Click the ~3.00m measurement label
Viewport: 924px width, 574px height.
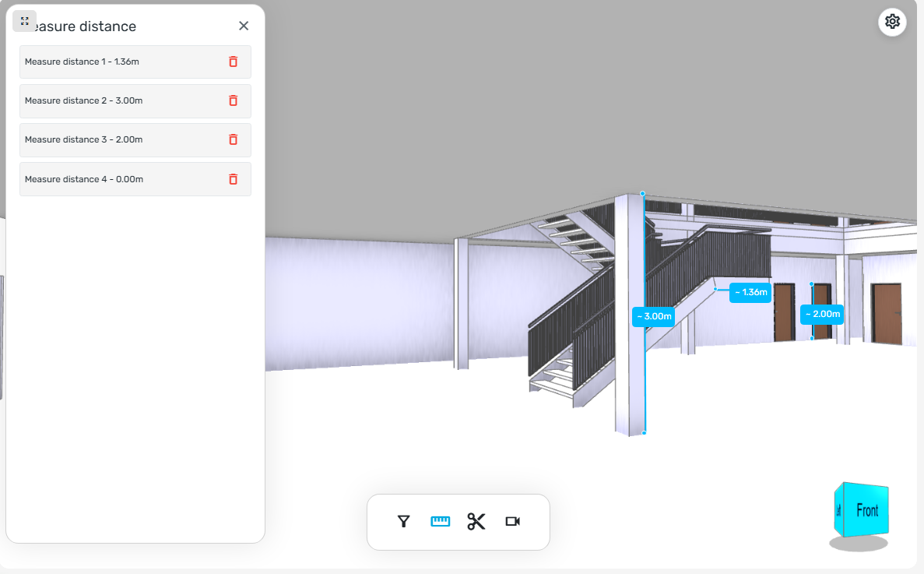654,316
